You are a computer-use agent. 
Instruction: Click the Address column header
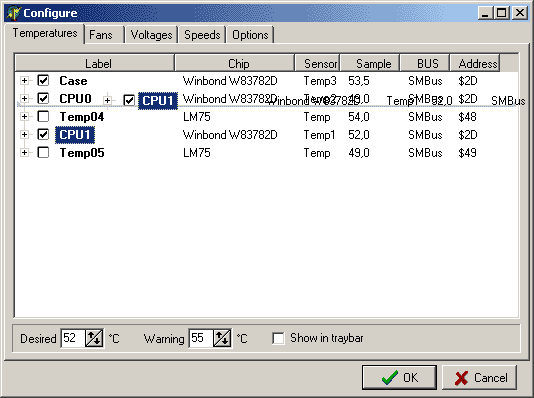click(475, 63)
